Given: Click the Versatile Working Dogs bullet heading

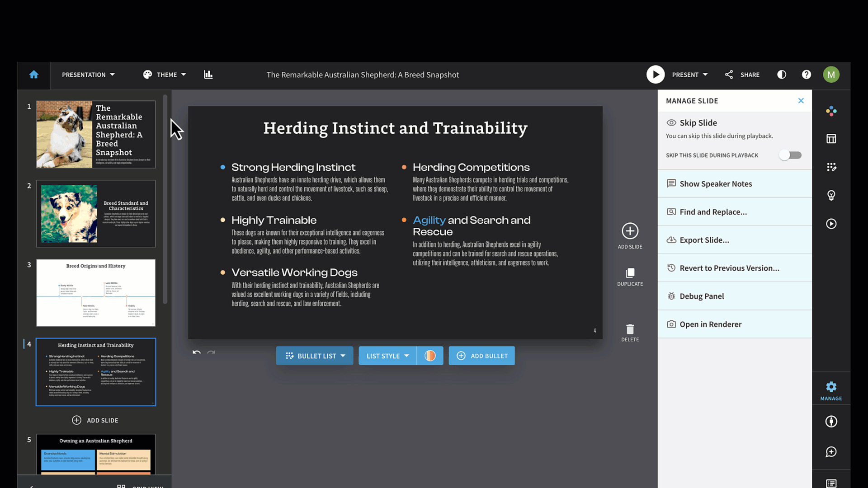Looking at the screenshot, I should (x=294, y=272).
